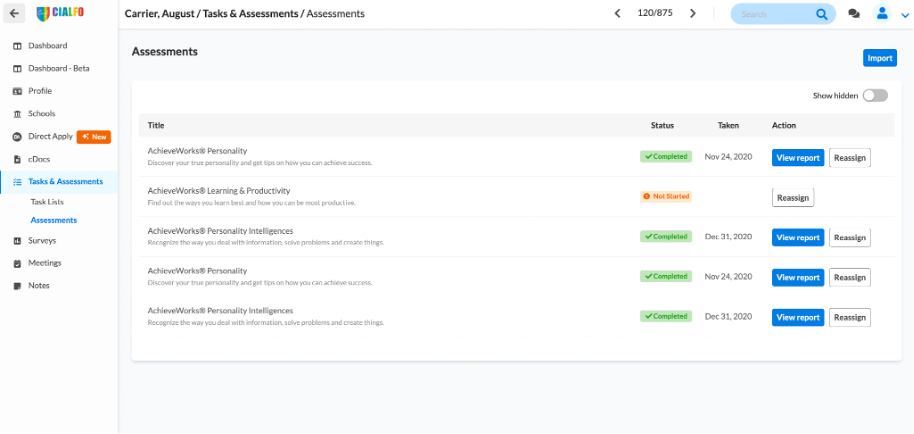Click the Notes icon
914x434 pixels.
tap(17, 286)
